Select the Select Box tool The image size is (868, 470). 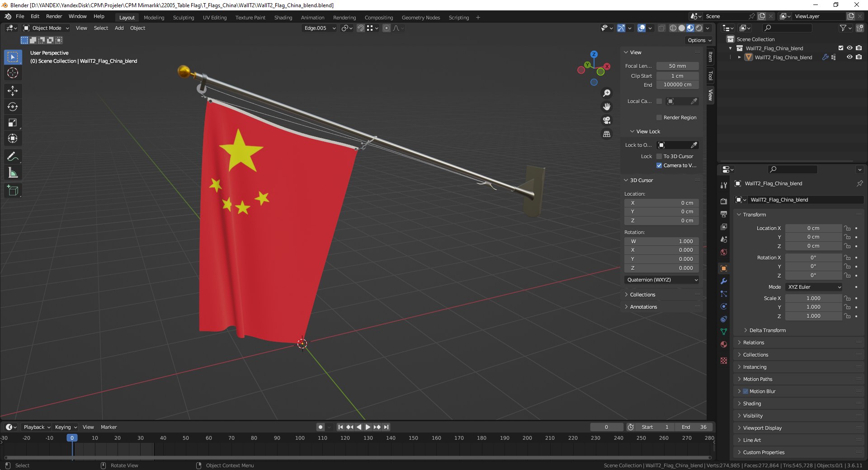13,57
